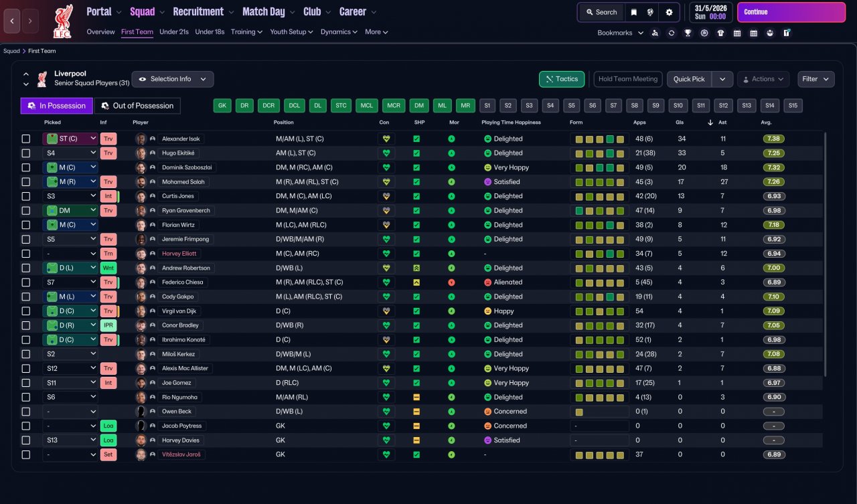This screenshot has width=857, height=504.
Task: Select Harvey Davies' row checkbox
Action: point(26,440)
